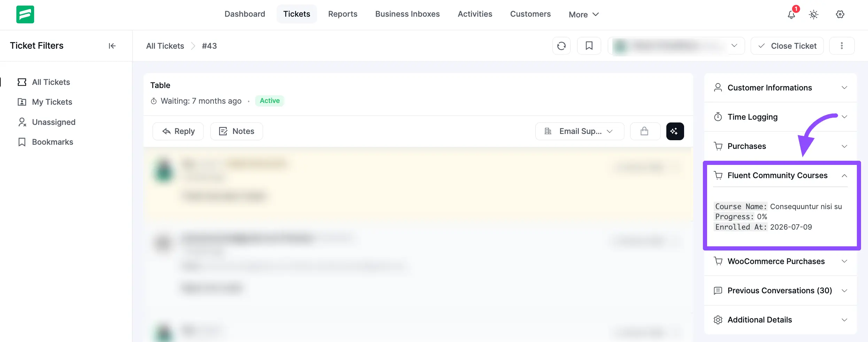
Task: Click the Notes button
Action: 237,131
